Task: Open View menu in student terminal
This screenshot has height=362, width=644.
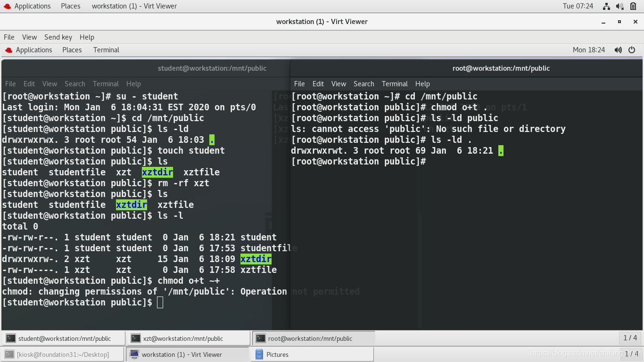Action: pos(50,84)
